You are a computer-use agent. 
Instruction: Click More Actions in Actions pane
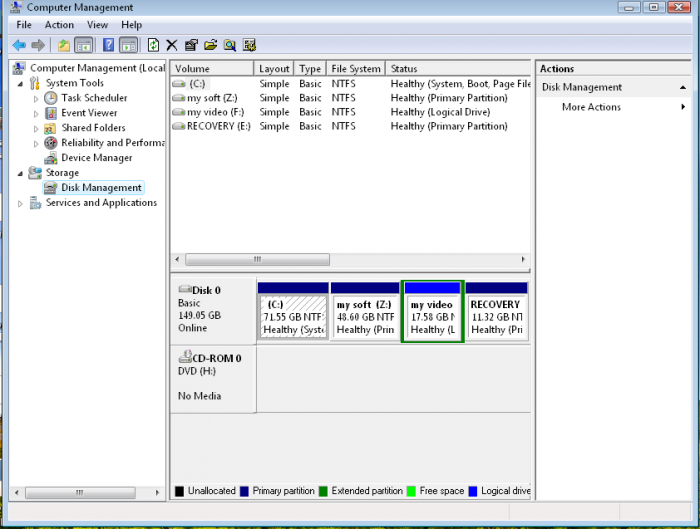(x=591, y=107)
